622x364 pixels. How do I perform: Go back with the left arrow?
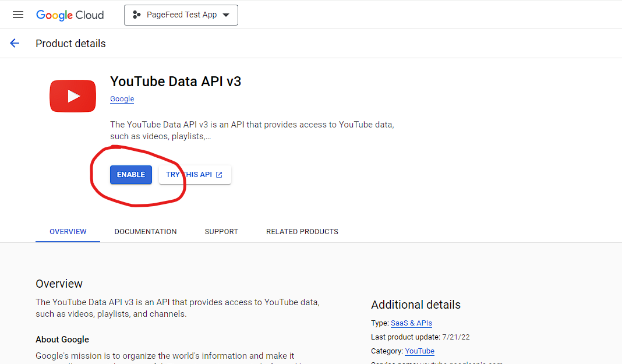coord(15,43)
